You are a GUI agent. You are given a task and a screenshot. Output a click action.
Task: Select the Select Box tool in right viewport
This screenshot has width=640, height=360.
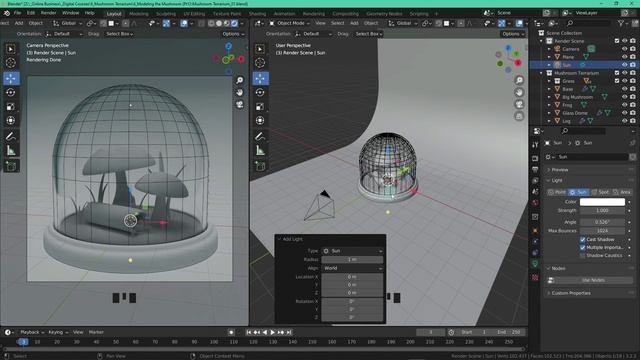tap(260, 49)
